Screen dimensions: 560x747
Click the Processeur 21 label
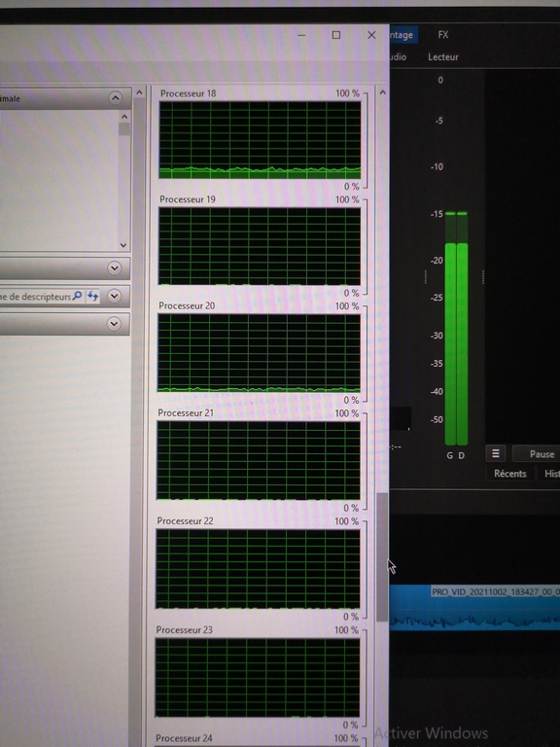tap(186, 412)
